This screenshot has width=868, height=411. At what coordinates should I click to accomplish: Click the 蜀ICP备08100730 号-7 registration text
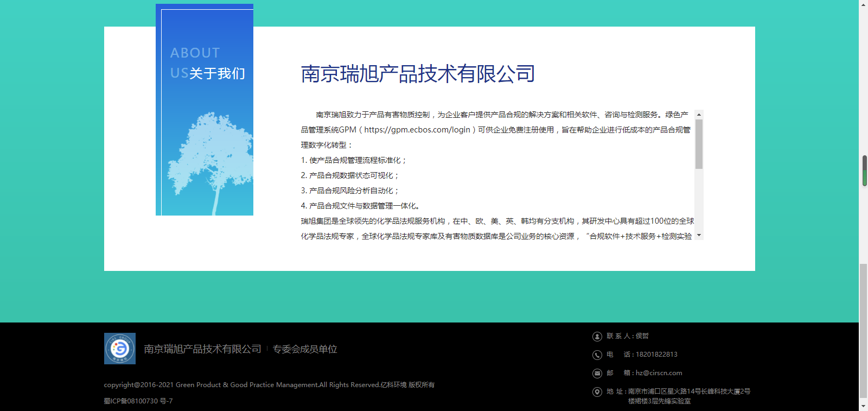tap(138, 401)
